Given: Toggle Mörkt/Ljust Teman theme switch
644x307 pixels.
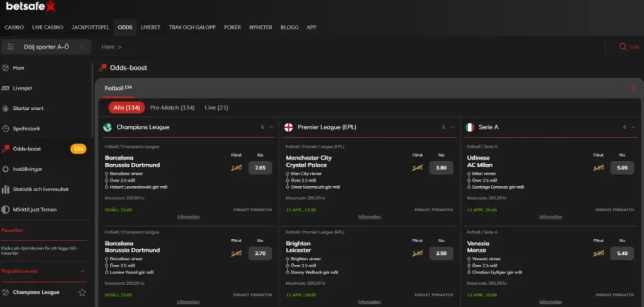Looking at the screenshot, I should [6, 209].
